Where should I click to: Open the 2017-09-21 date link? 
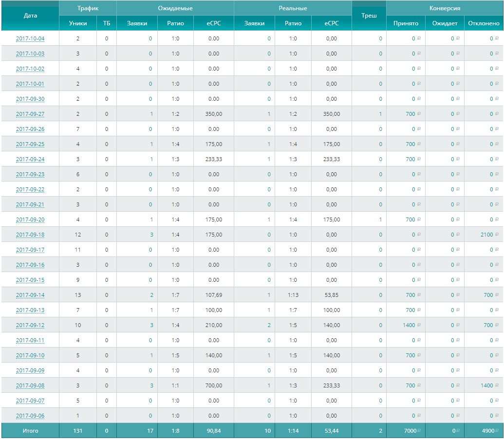(x=30, y=204)
